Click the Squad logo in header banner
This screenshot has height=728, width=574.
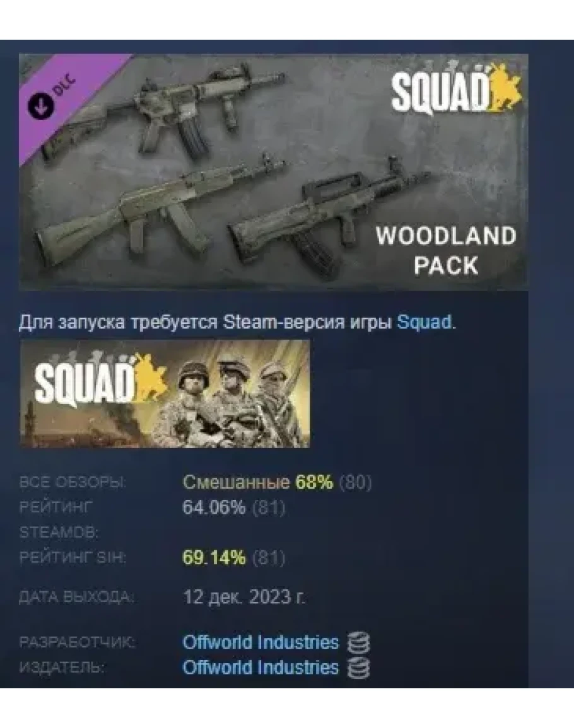click(456, 91)
